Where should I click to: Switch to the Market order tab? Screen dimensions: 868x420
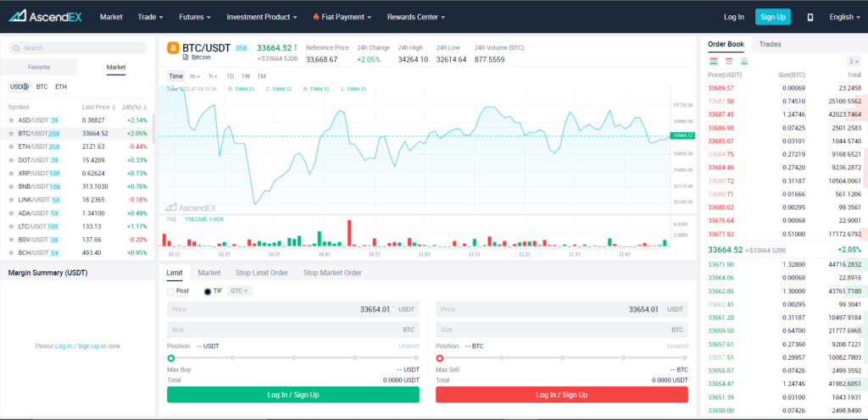[x=209, y=273]
